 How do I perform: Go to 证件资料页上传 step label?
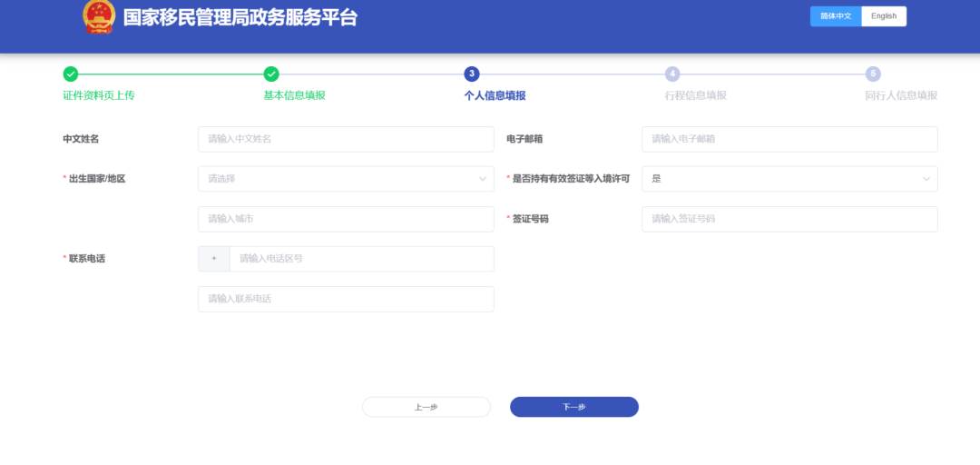click(99, 95)
